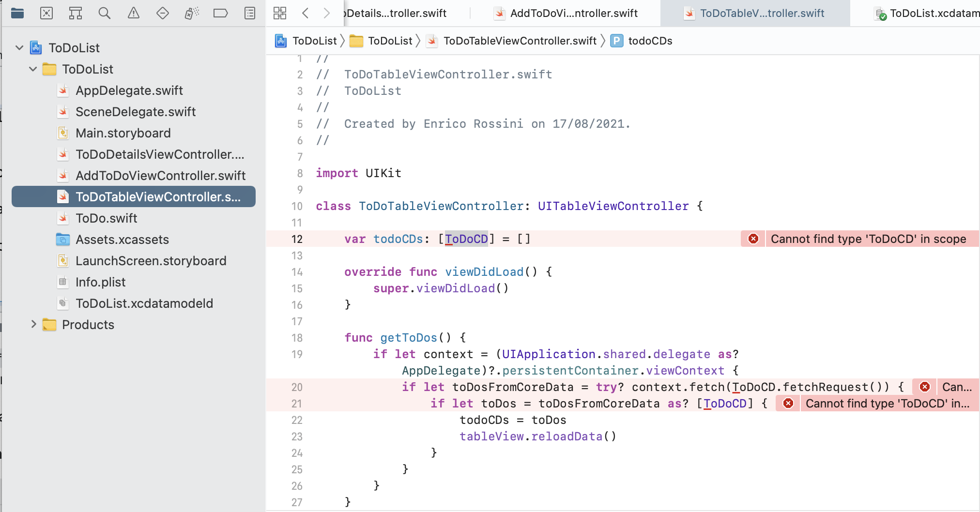Go forward with the right chevron

[327, 13]
